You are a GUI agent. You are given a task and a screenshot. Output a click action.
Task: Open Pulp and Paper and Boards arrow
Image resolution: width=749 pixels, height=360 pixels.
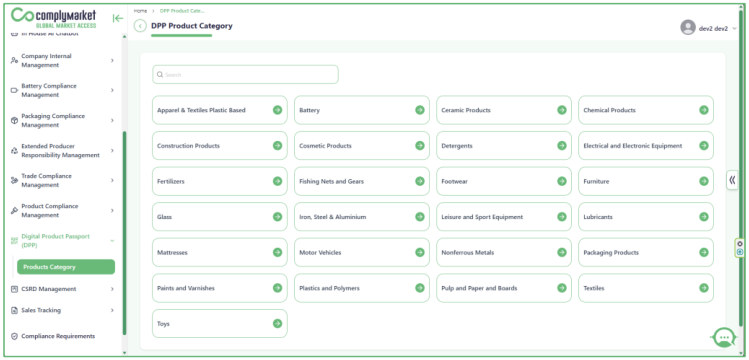[562, 288]
